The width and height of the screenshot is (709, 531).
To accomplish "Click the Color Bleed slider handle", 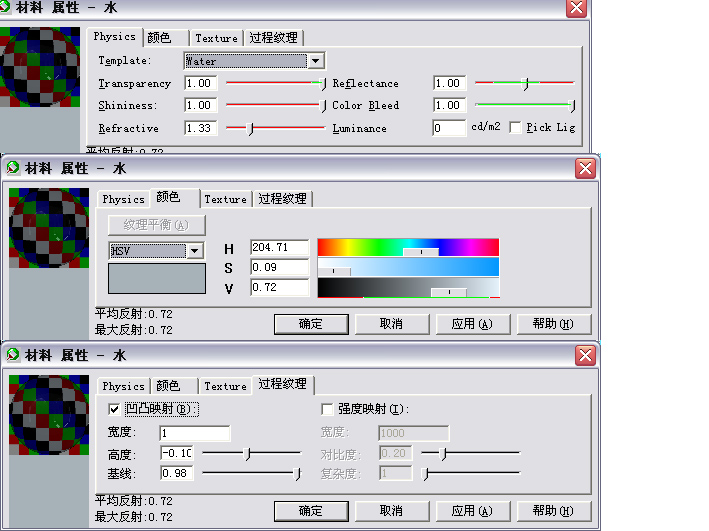I will (x=572, y=106).
